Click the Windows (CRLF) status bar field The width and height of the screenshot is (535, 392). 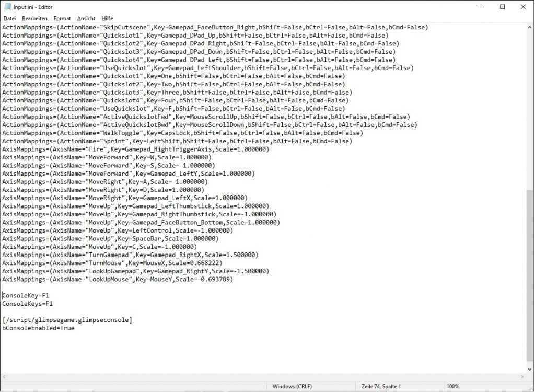click(292, 386)
